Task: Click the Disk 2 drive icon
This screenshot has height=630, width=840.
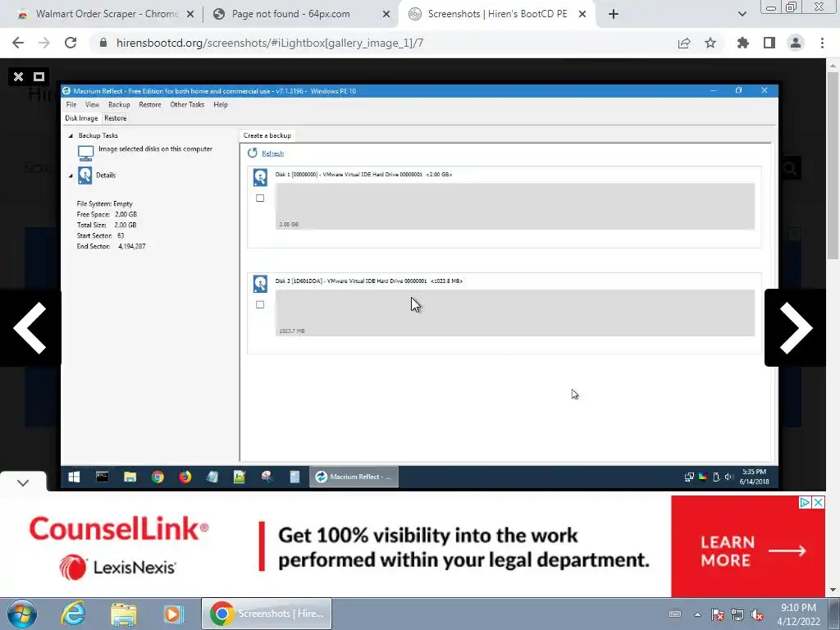Action: pos(260,284)
